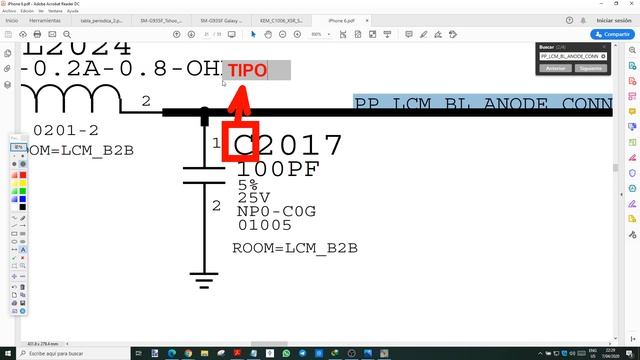Pick the green color swatch in annotation palette
The image size is (640, 360).
coord(23,191)
